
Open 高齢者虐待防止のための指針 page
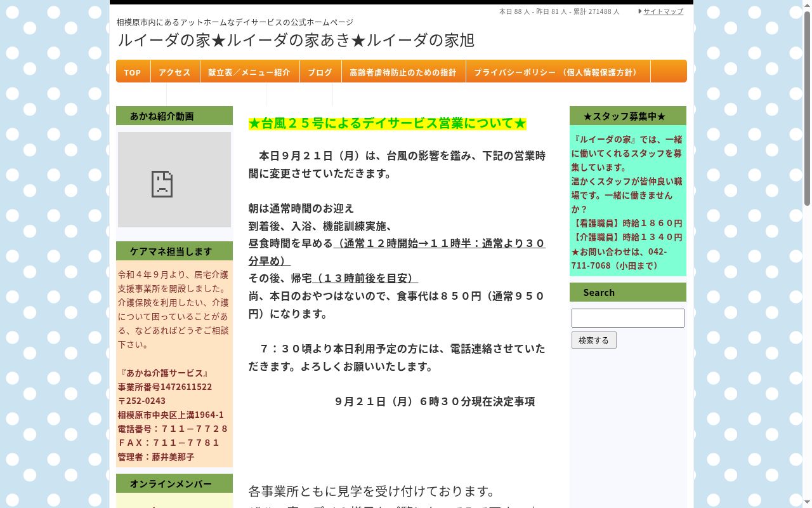coord(403,72)
